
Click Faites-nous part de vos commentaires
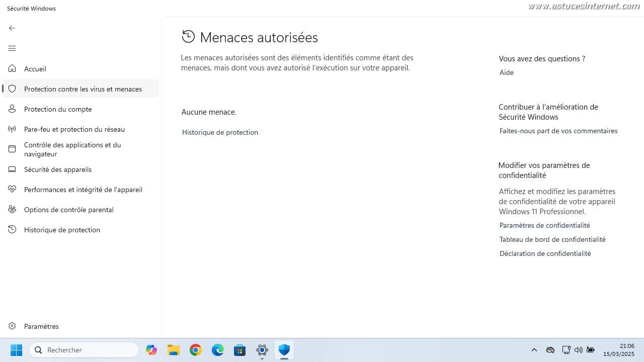click(x=558, y=131)
